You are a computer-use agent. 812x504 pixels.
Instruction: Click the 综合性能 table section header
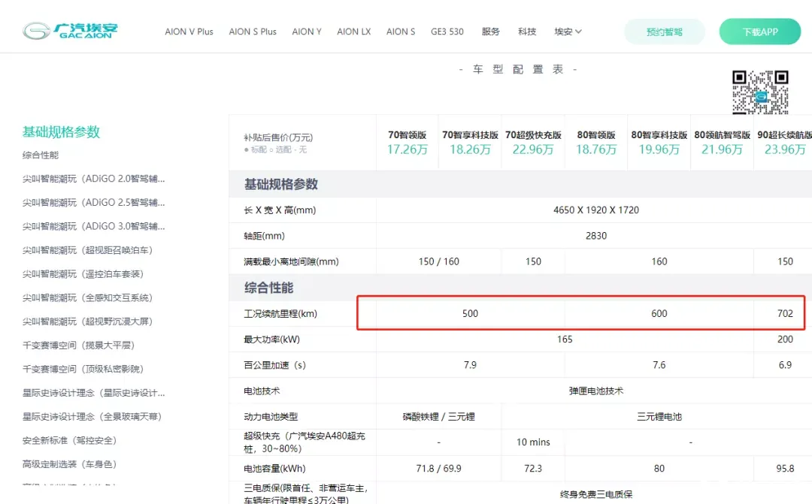click(268, 288)
